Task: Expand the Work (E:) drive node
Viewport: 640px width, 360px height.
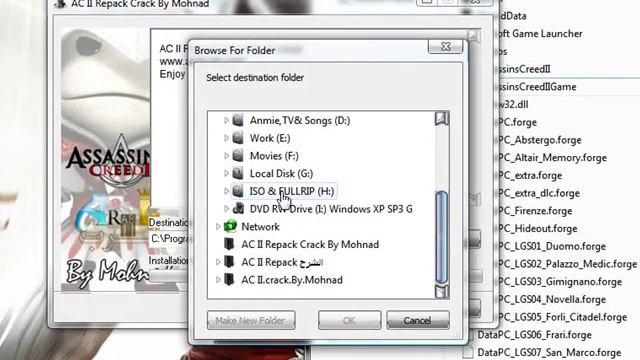Action: pyautogui.click(x=226, y=138)
